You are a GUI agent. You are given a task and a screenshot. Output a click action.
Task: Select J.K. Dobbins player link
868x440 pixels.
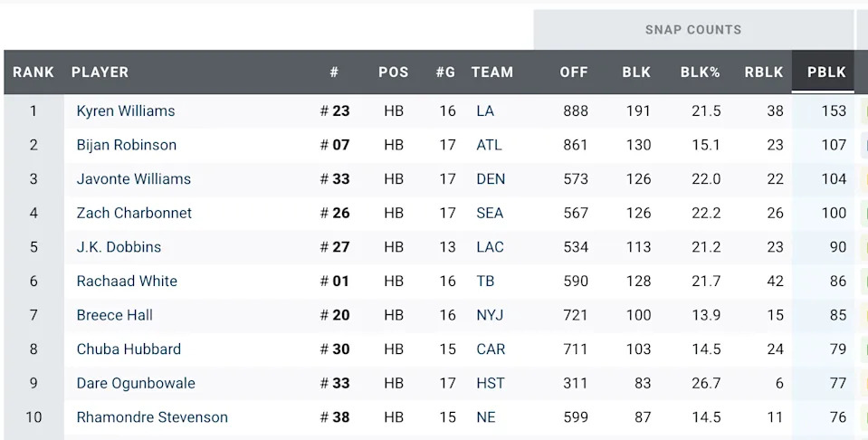coord(119,247)
